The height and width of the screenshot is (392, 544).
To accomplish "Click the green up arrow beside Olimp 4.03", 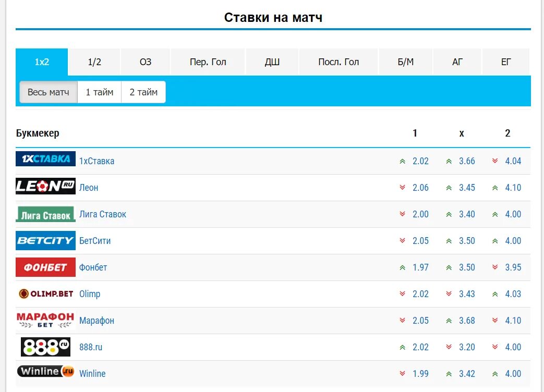I will (x=495, y=294).
